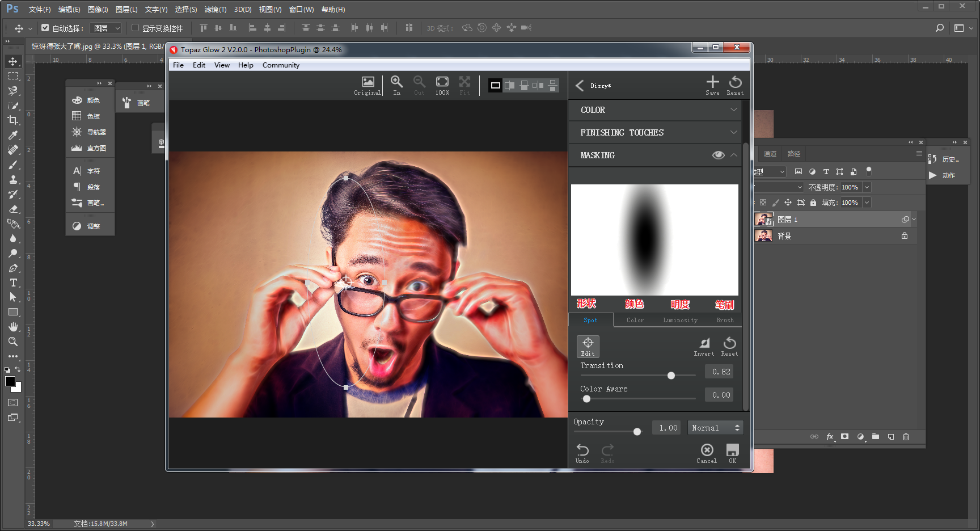The image size is (980, 531).
Task: Save the preset in Topaz Glow
Action: [x=712, y=86]
